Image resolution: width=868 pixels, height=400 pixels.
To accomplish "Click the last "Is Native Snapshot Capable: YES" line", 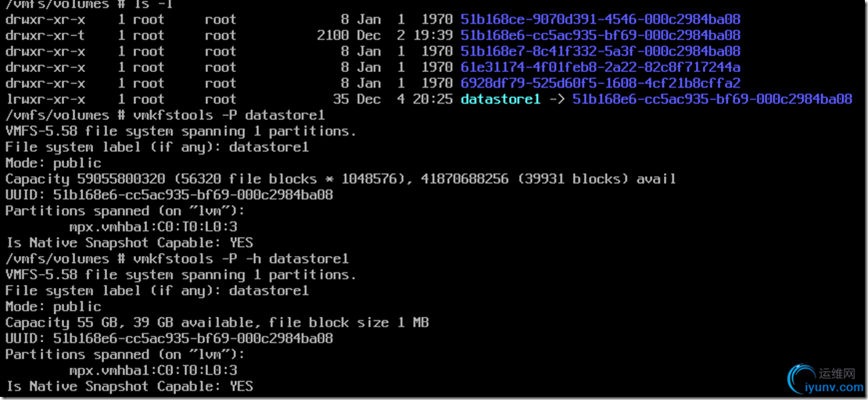I will tap(129, 386).
